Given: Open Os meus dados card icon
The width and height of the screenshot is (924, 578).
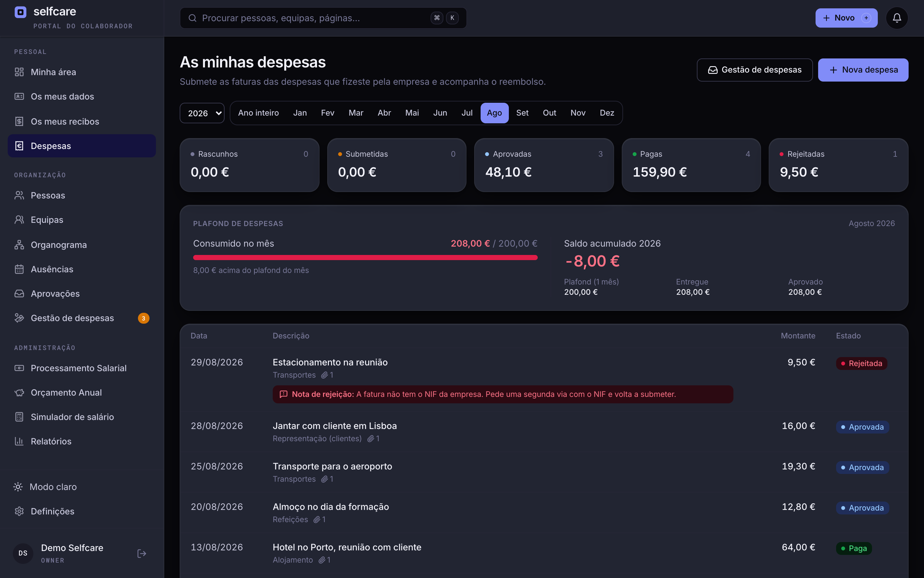Looking at the screenshot, I should 19,96.
